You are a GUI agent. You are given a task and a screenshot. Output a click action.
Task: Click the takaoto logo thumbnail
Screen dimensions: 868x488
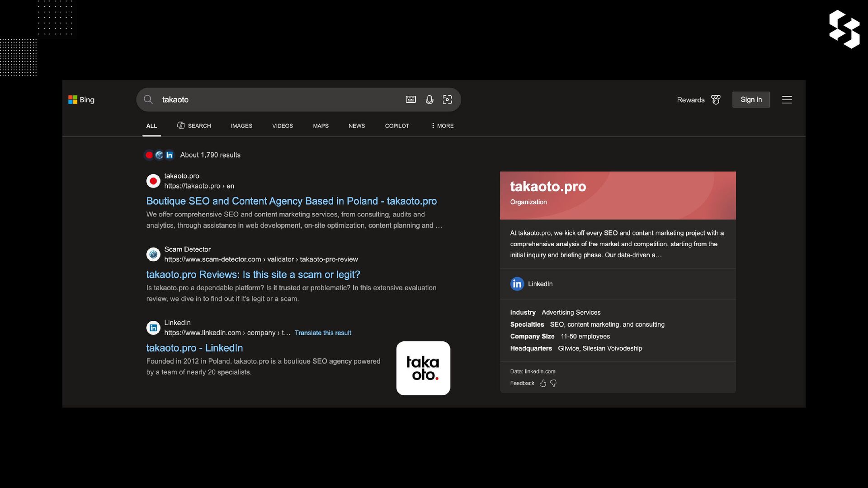coord(423,368)
